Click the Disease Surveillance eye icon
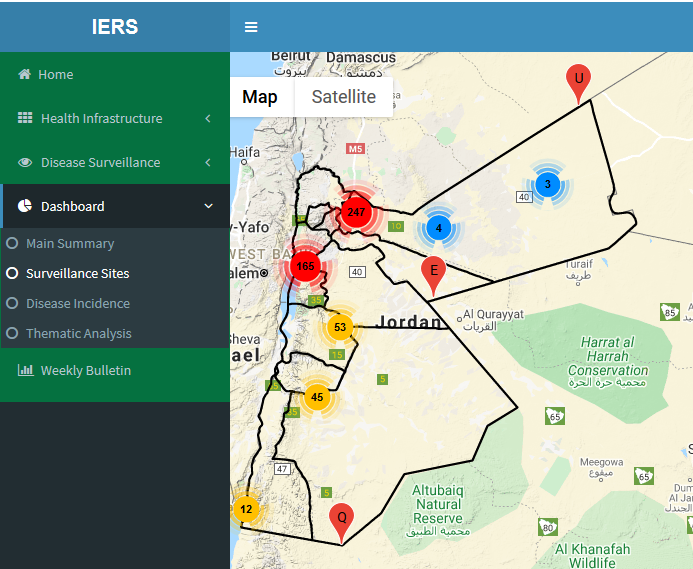 [25, 162]
